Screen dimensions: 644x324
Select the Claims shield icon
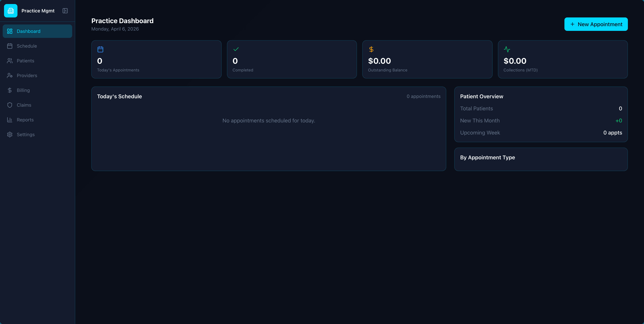point(10,105)
